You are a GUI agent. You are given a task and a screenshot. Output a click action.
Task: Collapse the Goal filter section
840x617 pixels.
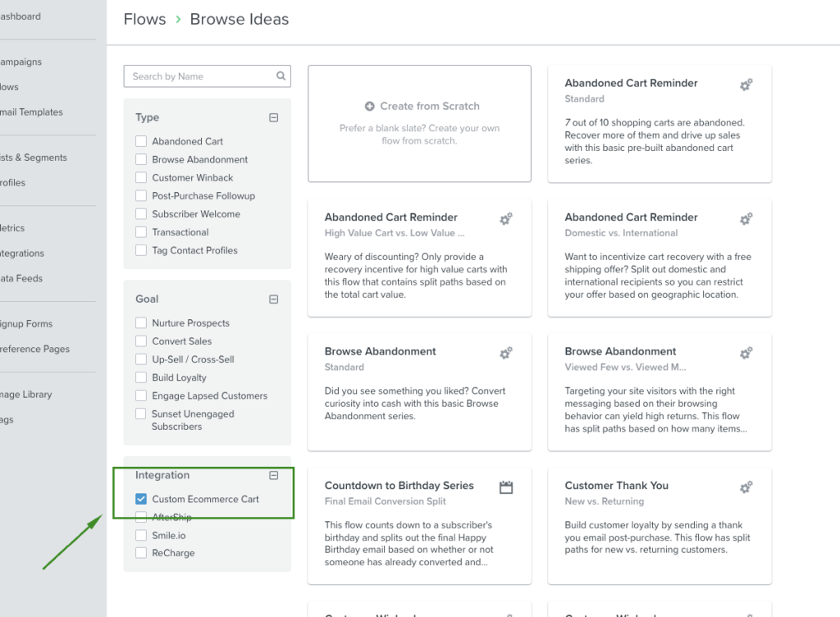pyautogui.click(x=273, y=299)
